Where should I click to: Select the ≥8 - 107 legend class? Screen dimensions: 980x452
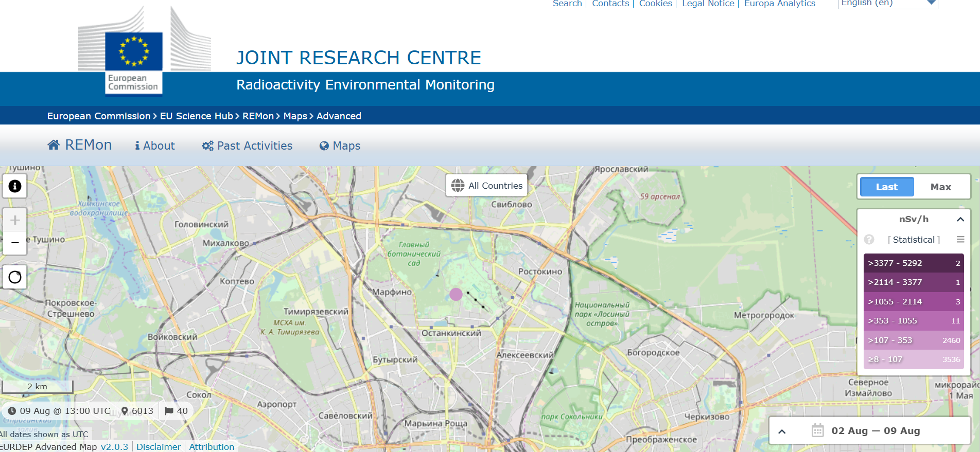click(x=914, y=359)
